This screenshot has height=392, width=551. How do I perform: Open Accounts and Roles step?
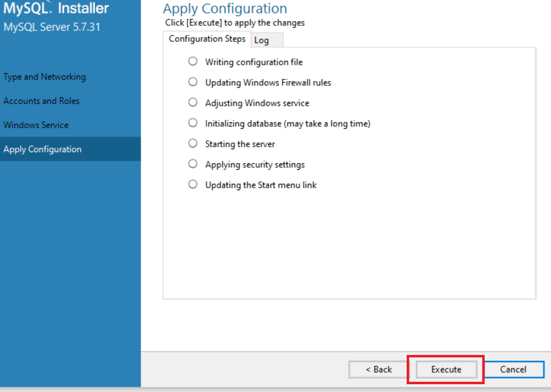tap(41, 101)
